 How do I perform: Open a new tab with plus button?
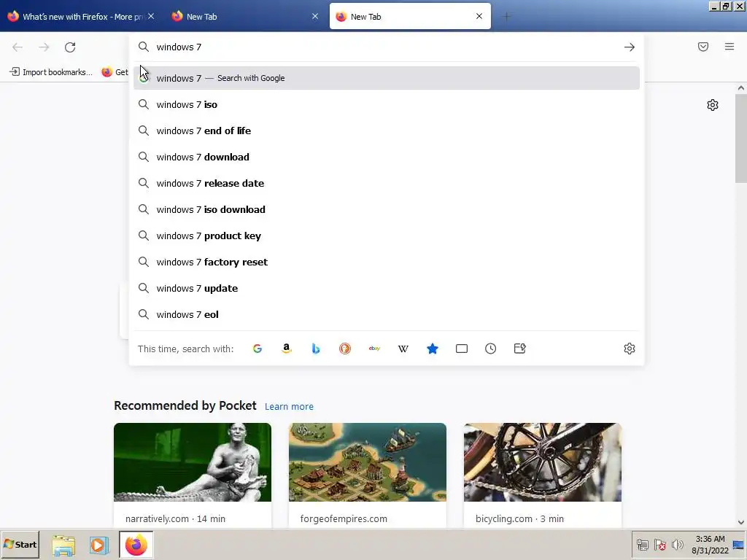click(506, 17)
